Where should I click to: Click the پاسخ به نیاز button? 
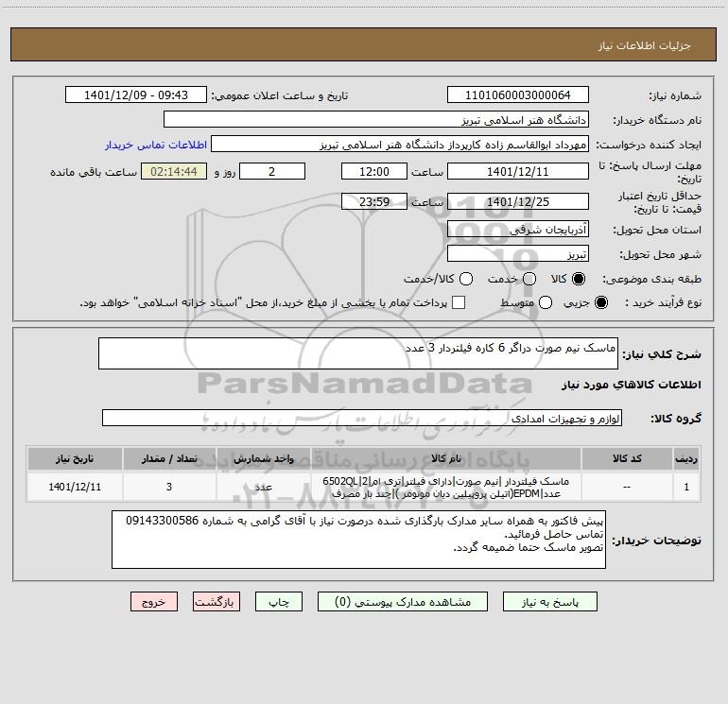(x=550, y=602)
